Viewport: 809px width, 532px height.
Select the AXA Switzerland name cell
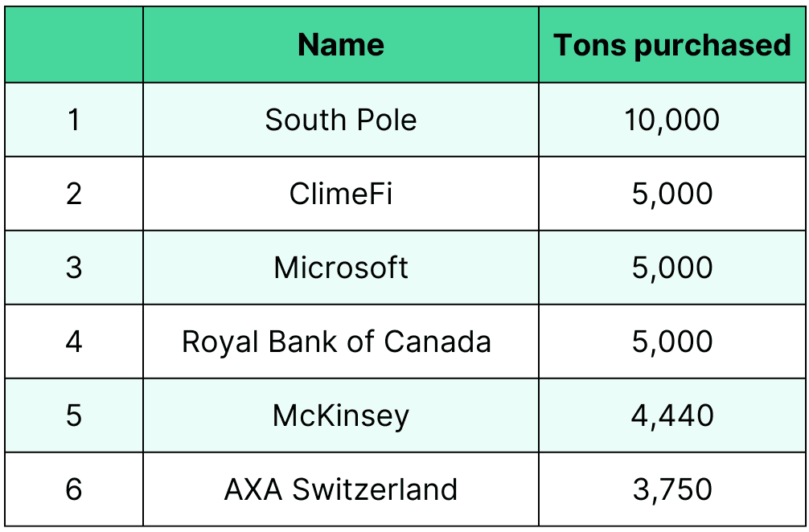coord(340,489)
